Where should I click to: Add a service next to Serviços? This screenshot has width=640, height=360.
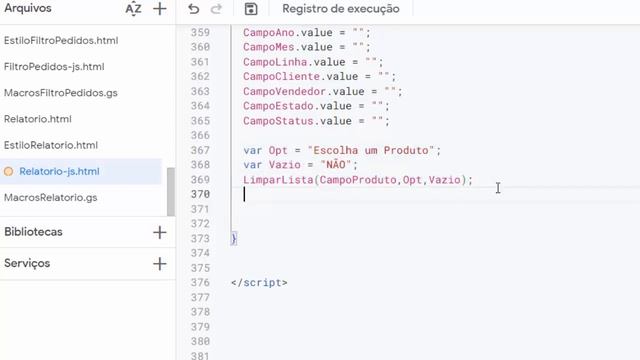tap(160, 264)
